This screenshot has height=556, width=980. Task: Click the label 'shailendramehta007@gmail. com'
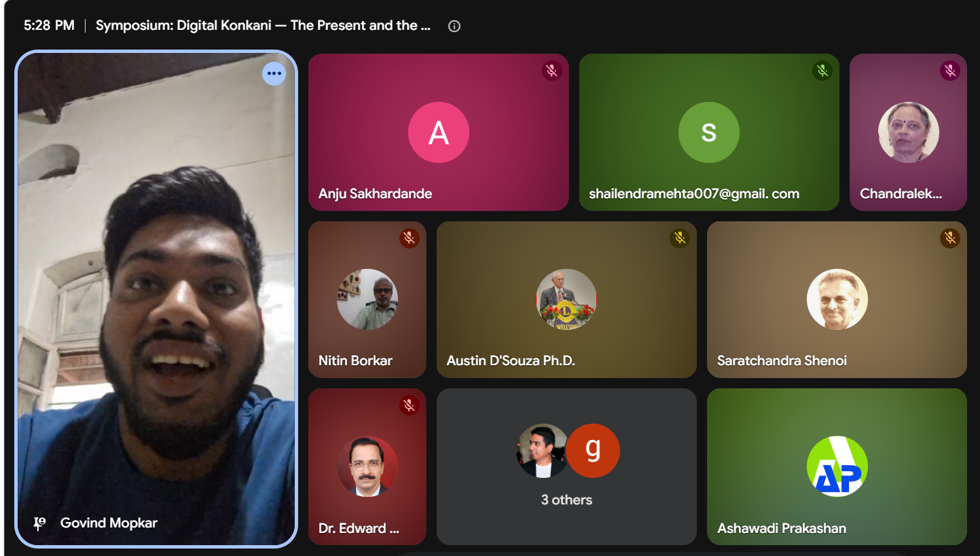click(x=694, y=194)
